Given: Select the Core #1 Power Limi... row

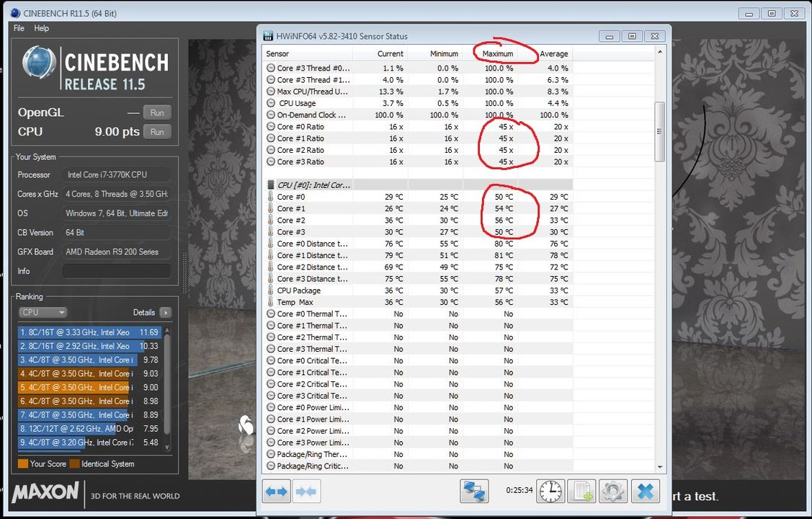Looking at the screenshot, I should pyautogui.click(x=418, y=419).
